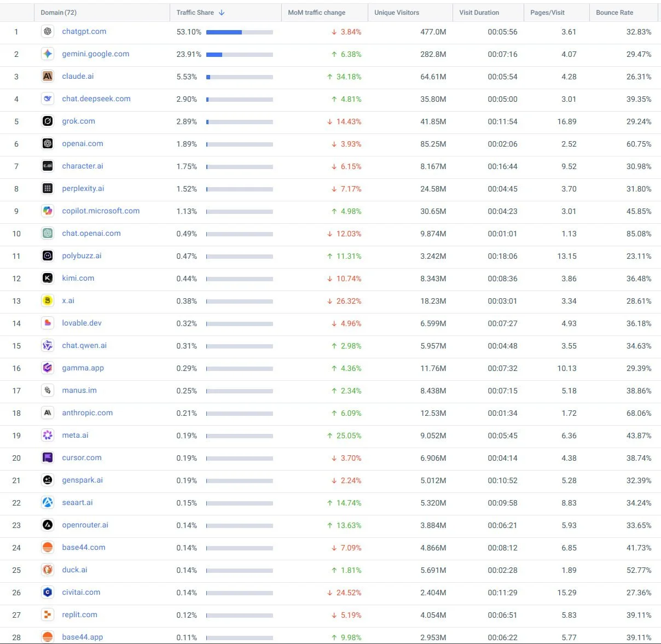Click the perplexity.ai favicon icon
The width and height of the screenshot is (661, 644).
(48, 189)
